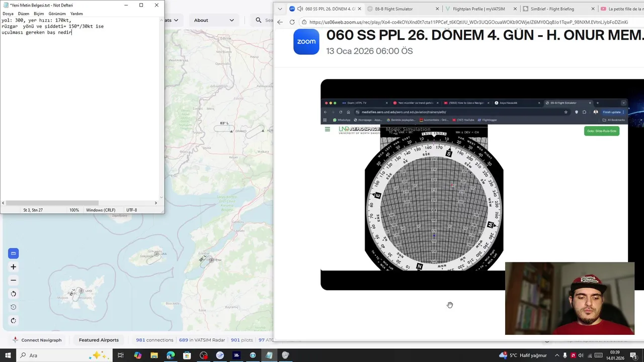Zoom out the map with the minus button
The image size is (644, 362).
point(14,281)
